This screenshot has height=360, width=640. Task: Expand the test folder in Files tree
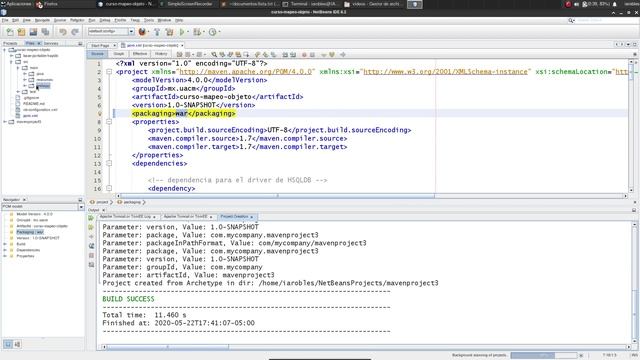(18, 92)
